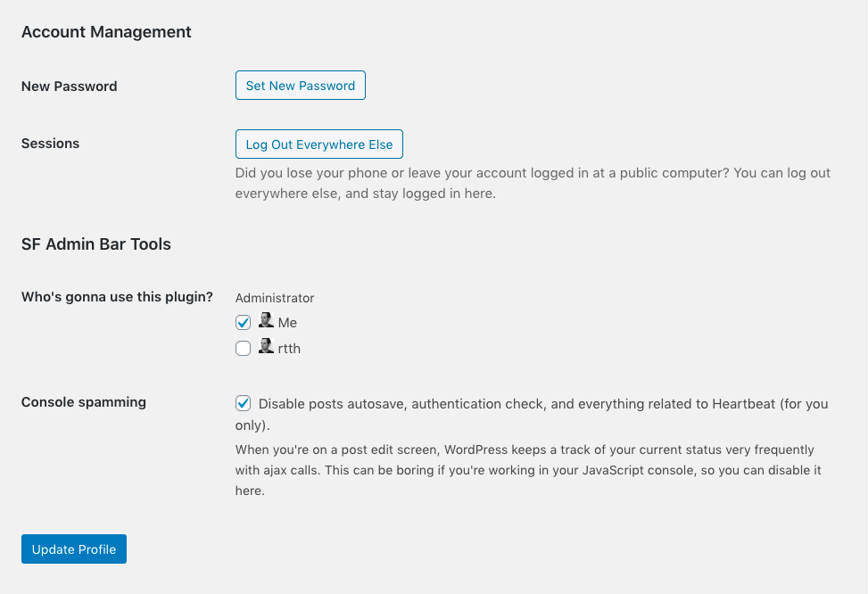Toggle the Disable posts autosave checkbox
The width and height of the screenshot is (868, 594).
[243, 403]
